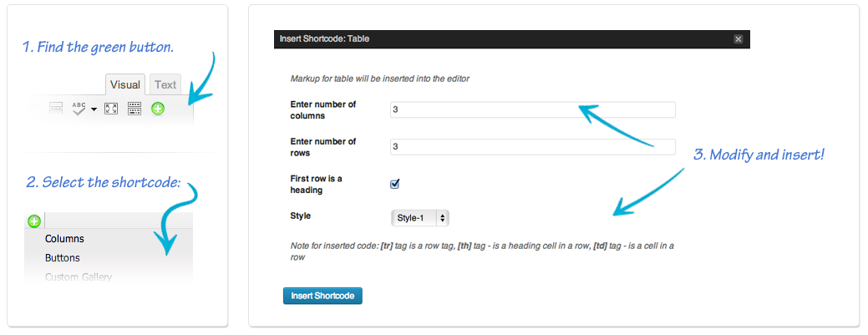Click the Insert Shortcode: Table title bar
868x335 pixels.
[x=512, y=38]
